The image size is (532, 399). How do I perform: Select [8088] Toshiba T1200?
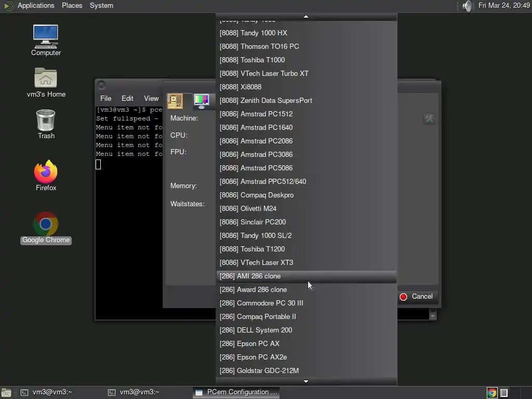point(307,249)
